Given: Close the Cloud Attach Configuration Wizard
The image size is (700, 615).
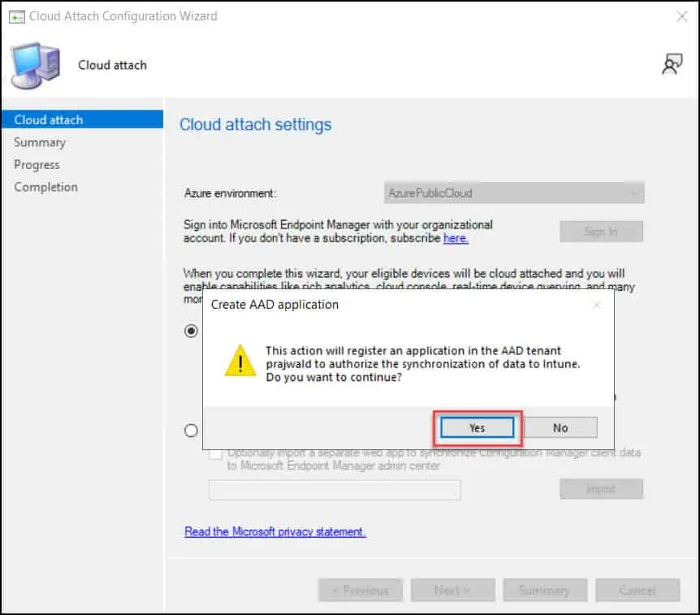Looking at the screenshot, I should [681, 16].
